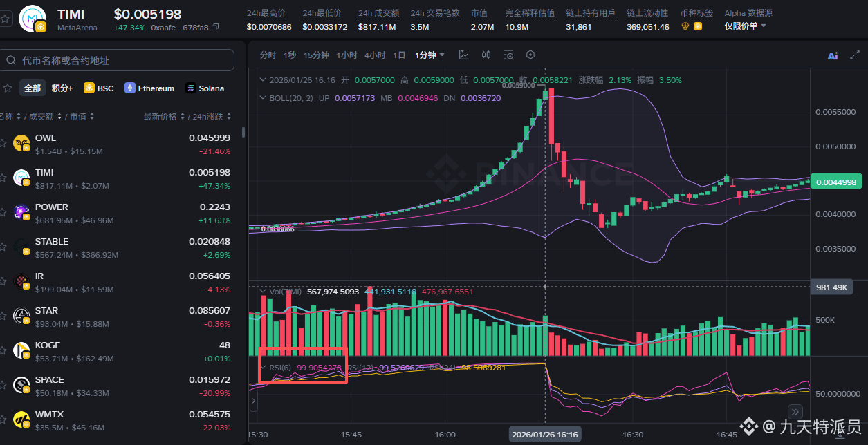Expand the bottom-left chart panel arrow
The image size is (868, 445).
point(253,400)
